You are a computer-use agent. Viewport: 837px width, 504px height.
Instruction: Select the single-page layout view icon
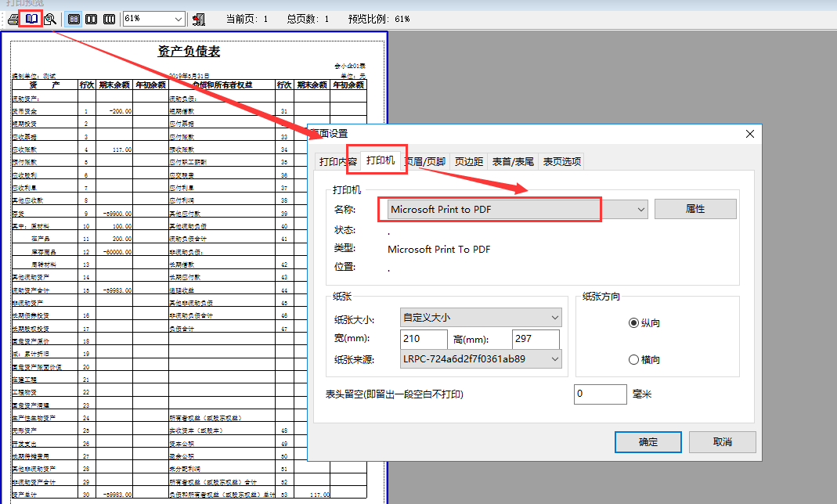[x=74, y=20]
